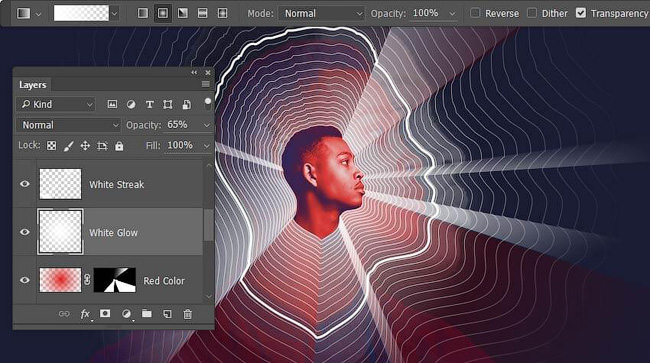Click the Link layers chain icon
The image size is (650, 363).
coord(64,314)
